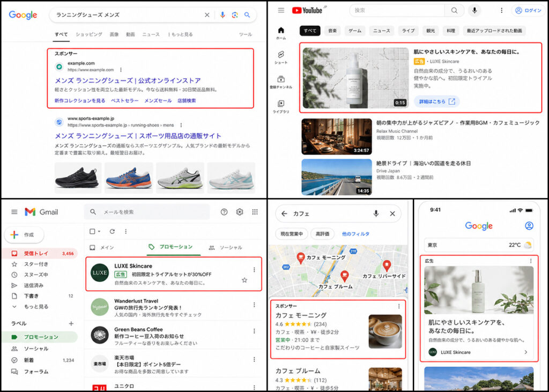This screenshot has width=549, height=392.
Task: Go to YouTube Home in sidebar
Action: (x=281, y=33)
